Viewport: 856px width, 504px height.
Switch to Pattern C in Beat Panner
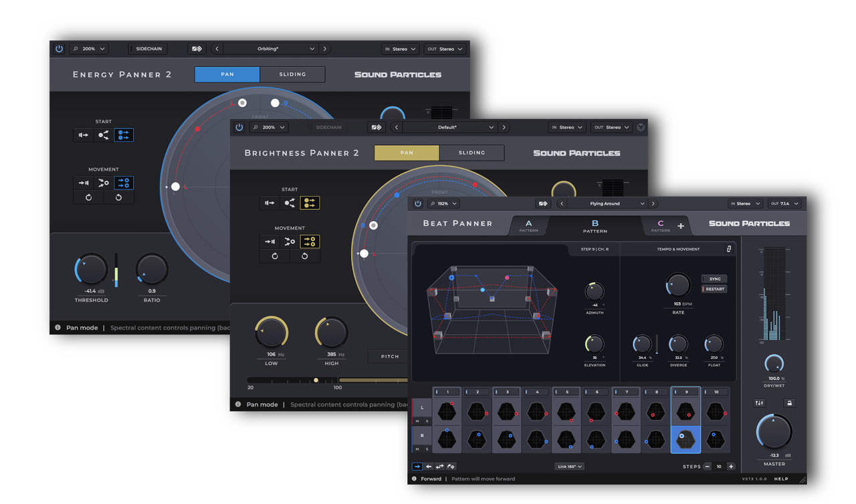point(660,225)
